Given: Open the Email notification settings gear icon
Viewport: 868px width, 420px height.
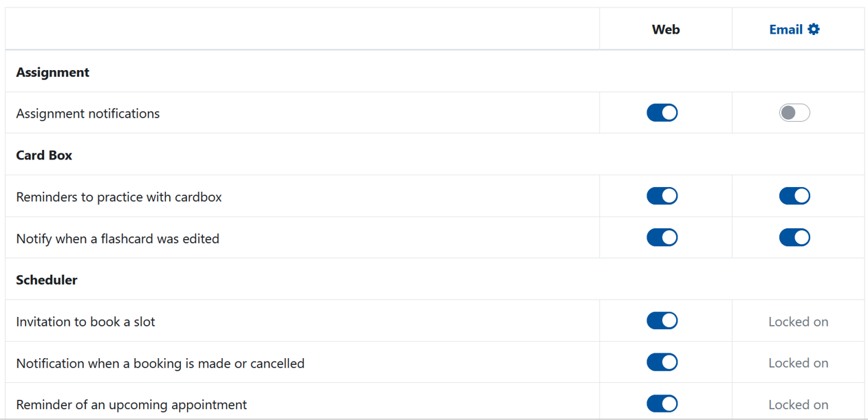Looking at the screenshot, I should [x=814, y=29].
